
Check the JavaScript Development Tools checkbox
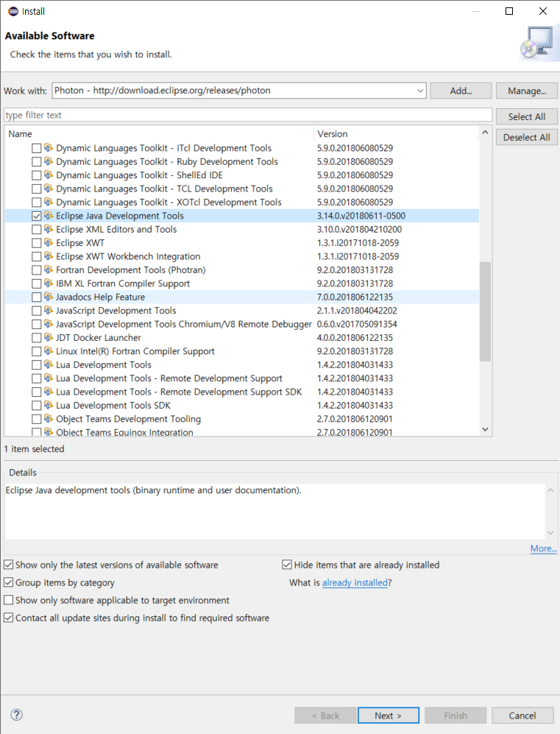[37, 311]
